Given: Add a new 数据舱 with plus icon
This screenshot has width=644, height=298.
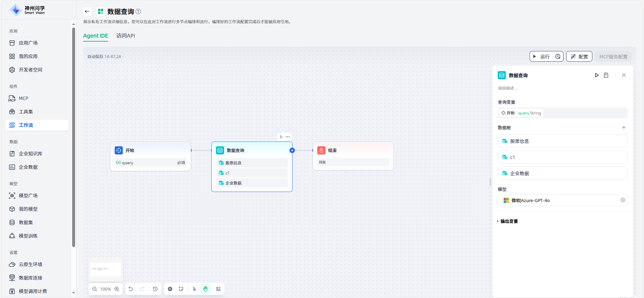Looking at the screenshot, I should coord(624,128).
